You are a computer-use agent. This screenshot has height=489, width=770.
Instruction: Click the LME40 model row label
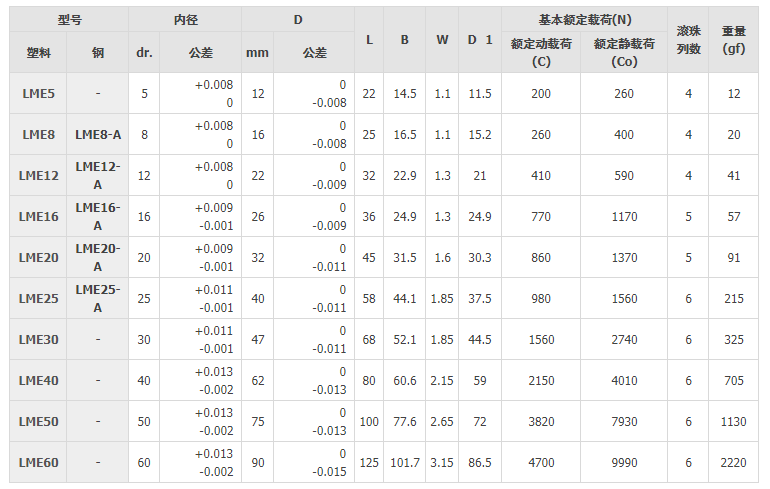click(38, 381)
